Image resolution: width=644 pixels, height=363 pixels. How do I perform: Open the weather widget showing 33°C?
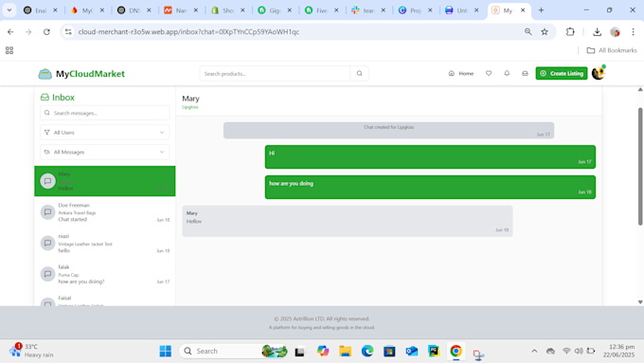(32, 351)
